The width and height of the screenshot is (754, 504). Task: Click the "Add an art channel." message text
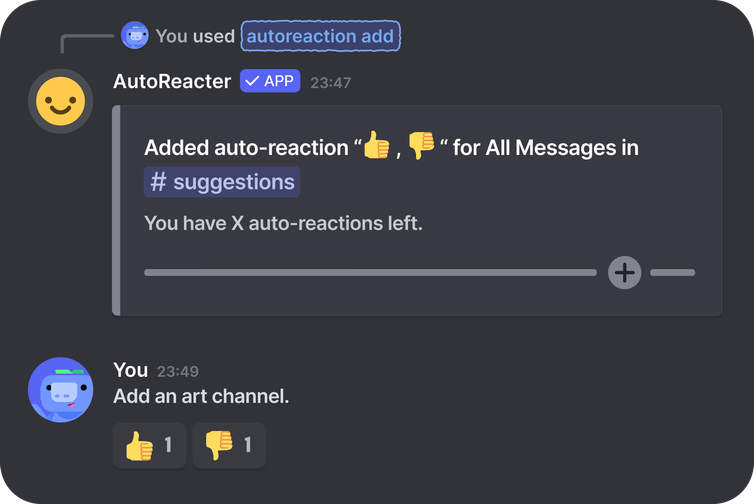pos(201,397)
